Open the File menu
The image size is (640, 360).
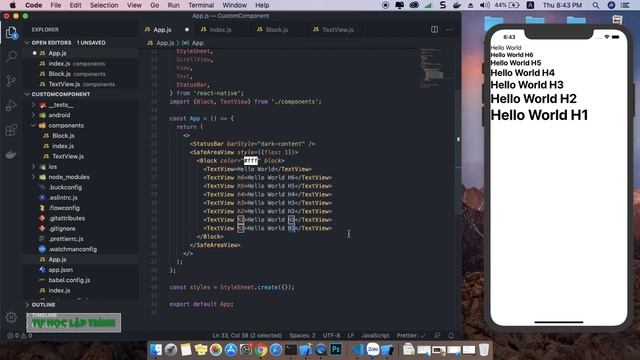coord(56,5)
